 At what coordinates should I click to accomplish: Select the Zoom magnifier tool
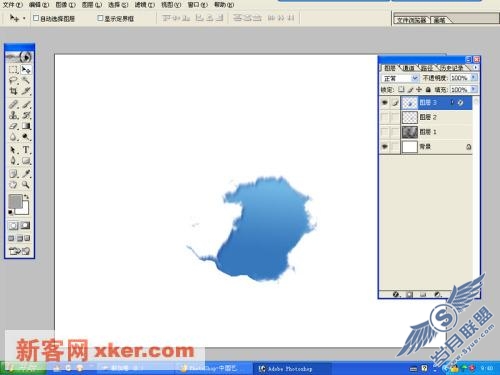(26, 185)
